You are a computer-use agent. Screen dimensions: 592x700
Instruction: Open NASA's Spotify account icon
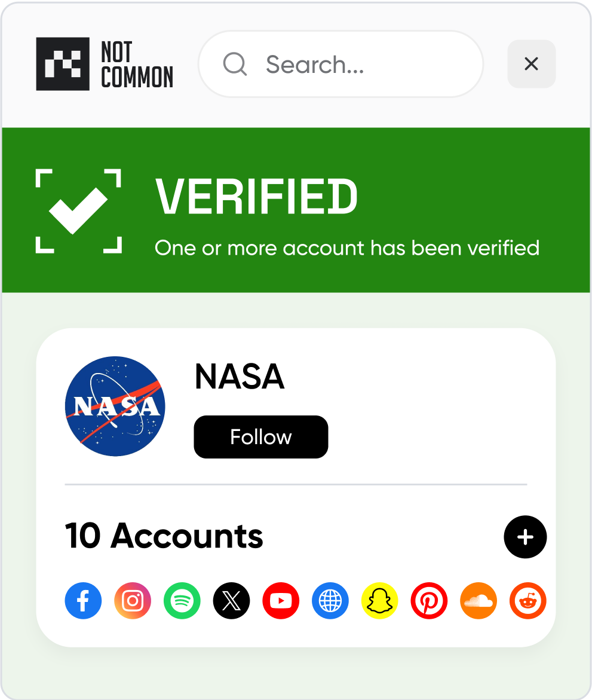[x=182, y=600]
